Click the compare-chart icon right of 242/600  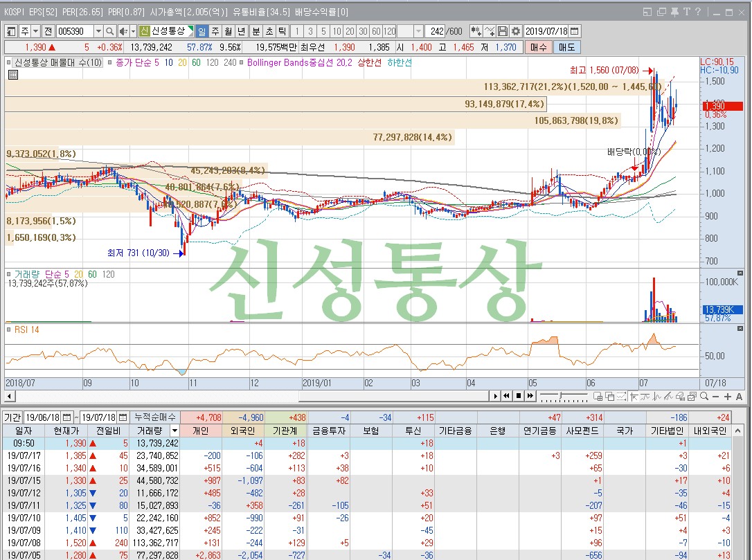pos(476,32)
